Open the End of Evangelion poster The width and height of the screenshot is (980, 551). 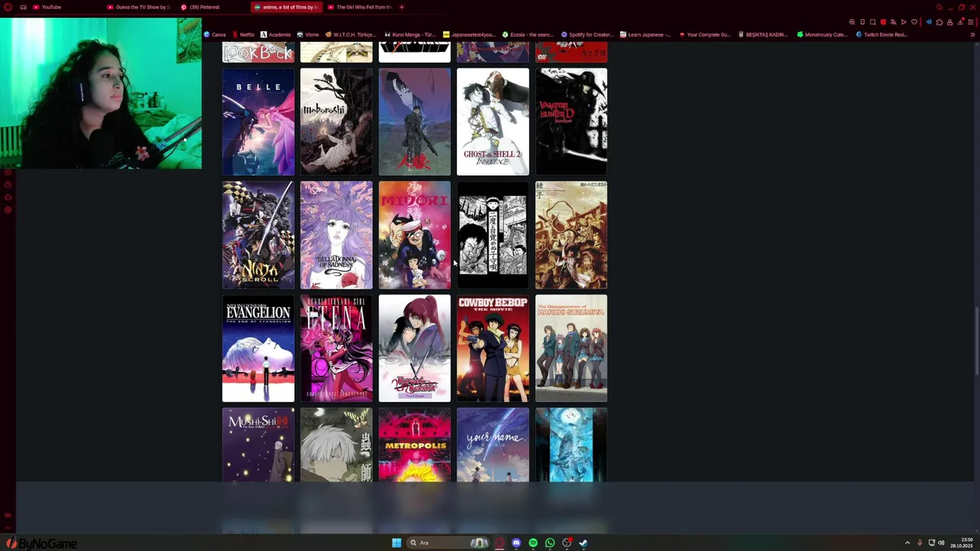(x=258, y=348)
